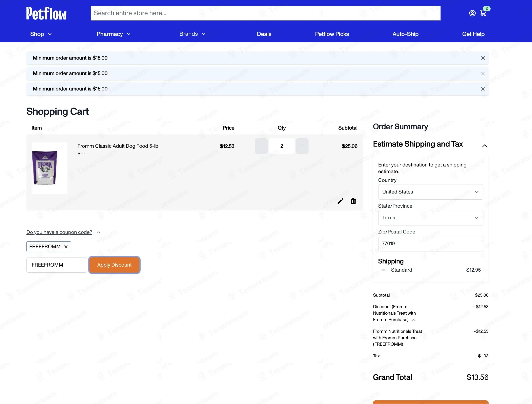Click the 'Fromm Nutritionals Treat with Fromm Purchase (FREEFROMM)' line
This screenshot has width=532, height=404.
point(397,338)
